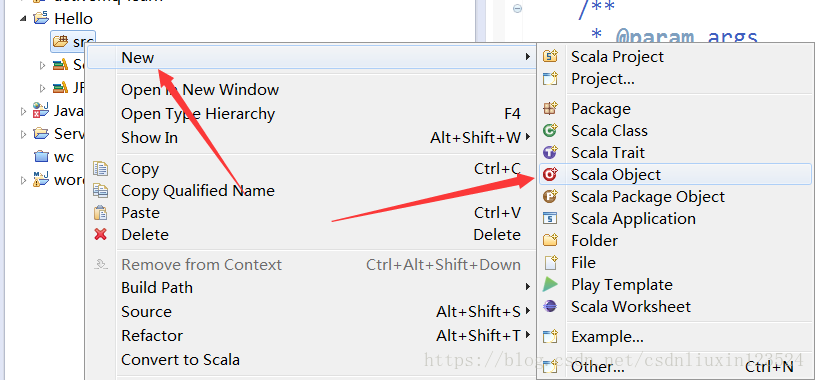Select Show In from context menu
This screenshot has height=380, width=815.
[149, 137]
